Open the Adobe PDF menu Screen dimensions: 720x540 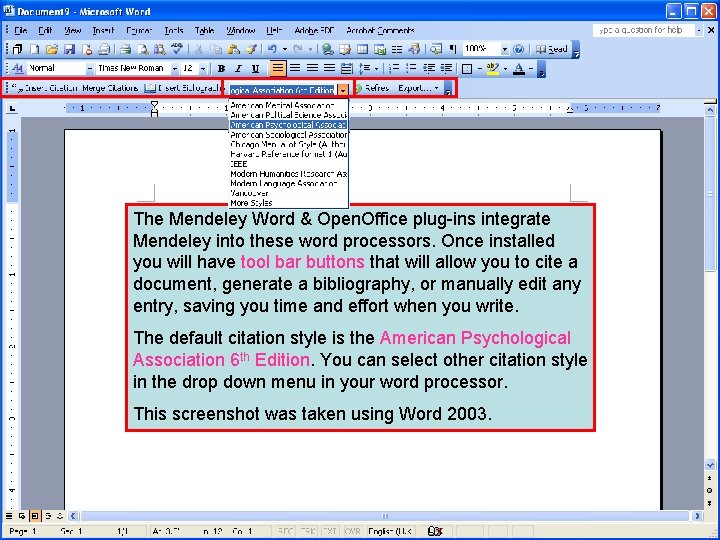point(314,30)
